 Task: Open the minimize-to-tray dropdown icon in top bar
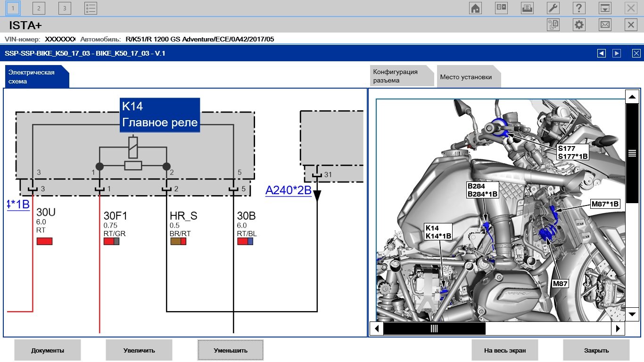coord(605,8)
